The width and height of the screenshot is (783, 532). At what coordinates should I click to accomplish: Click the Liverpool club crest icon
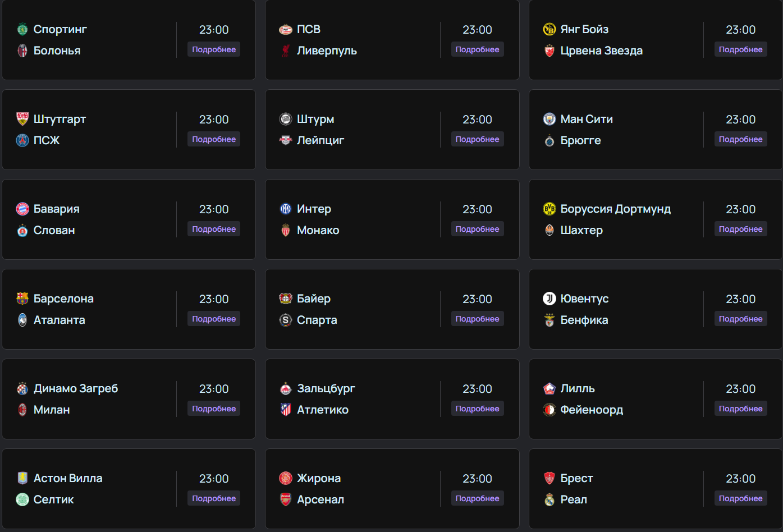[x=286, y=51]
